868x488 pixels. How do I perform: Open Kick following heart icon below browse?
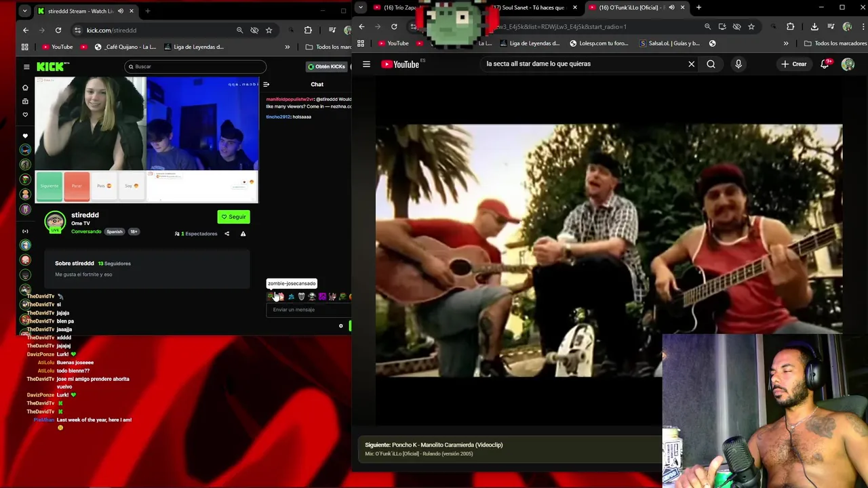(x=25, y=115)
